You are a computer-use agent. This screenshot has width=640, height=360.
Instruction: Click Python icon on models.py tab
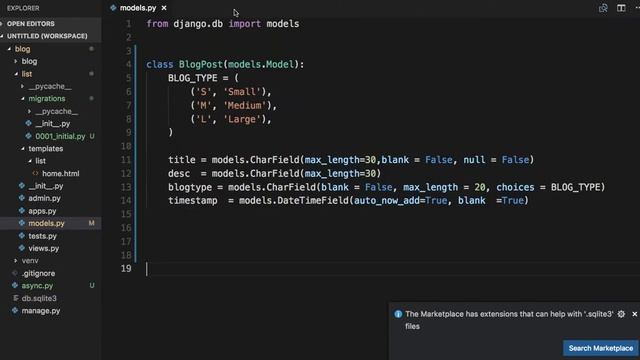pos(113,8)
